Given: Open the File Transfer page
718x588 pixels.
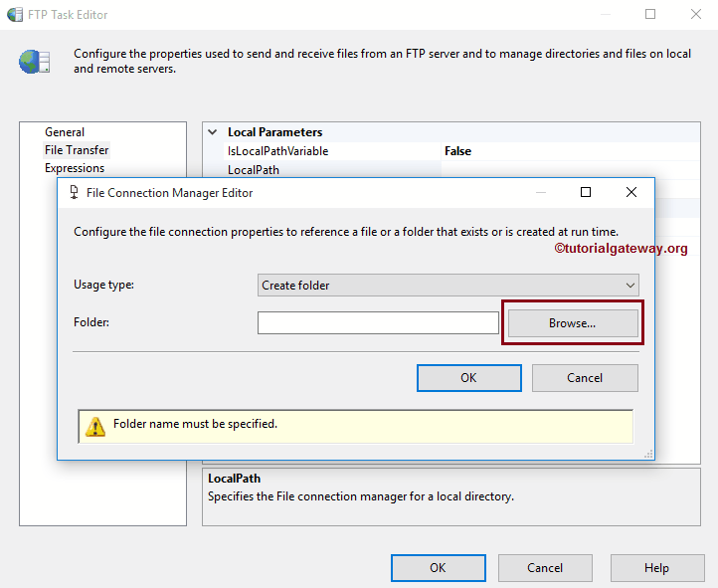Looking at the screenshot, I should 77,150.
